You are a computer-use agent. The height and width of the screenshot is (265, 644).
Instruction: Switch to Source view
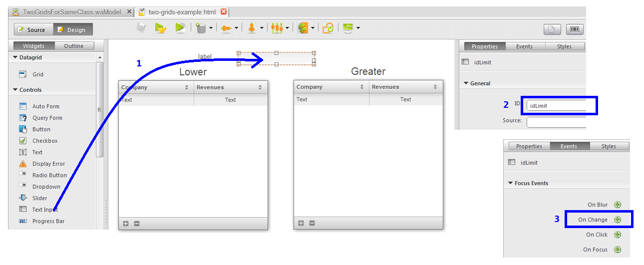pos(32,30)
